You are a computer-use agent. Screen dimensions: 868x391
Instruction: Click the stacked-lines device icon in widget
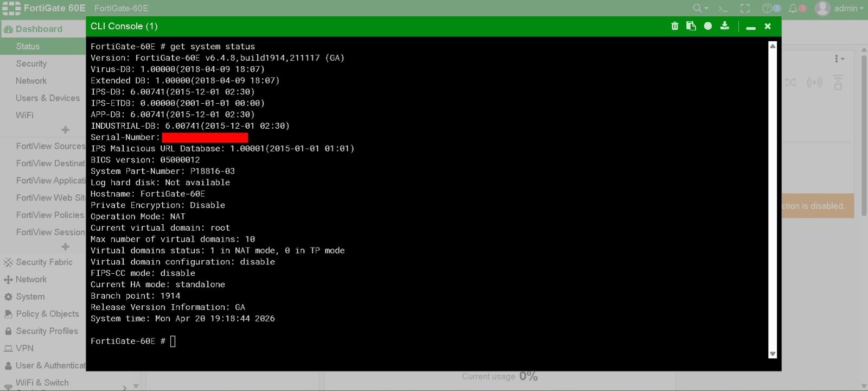pos(838,82)
